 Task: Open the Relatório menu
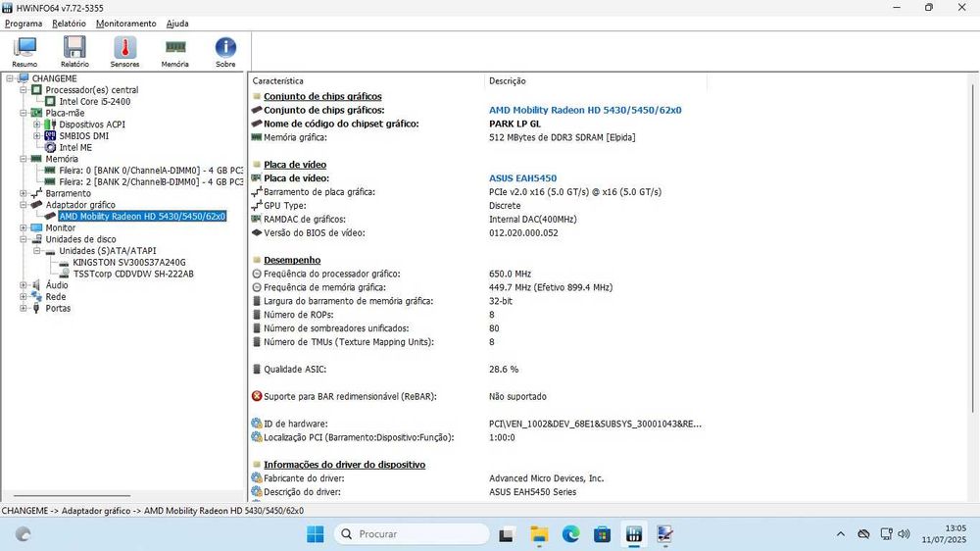[x=69, y=24]
